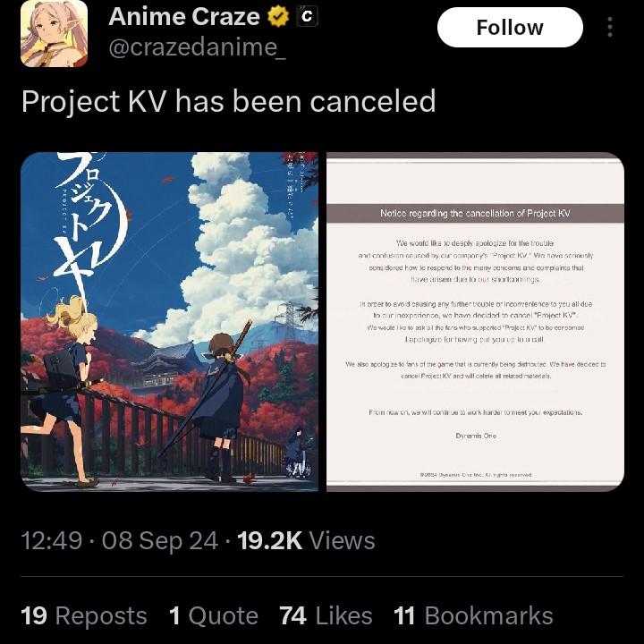View the 19.2K Views analytics
Viewport: 644px width, 644px height.
pos(306,540)
